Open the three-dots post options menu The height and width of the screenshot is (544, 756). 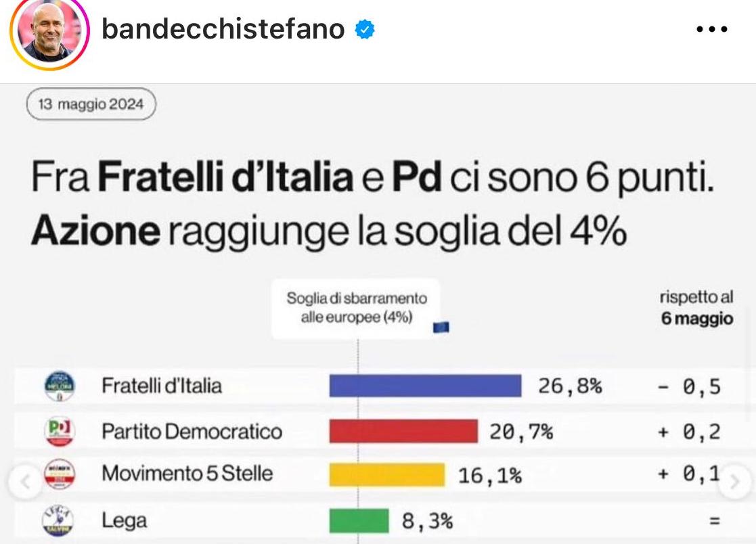711,30
